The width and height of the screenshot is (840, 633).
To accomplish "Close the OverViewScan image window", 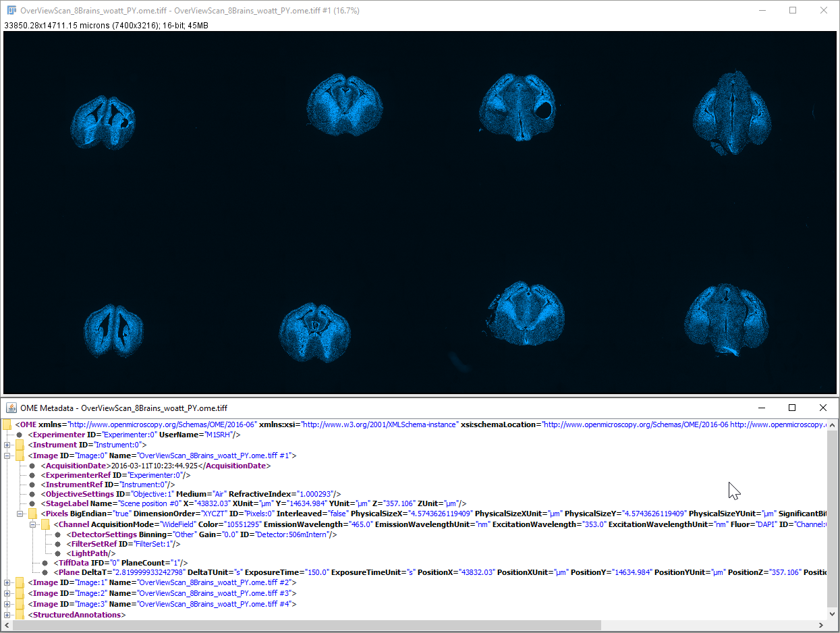I will (x=823, y=10).
